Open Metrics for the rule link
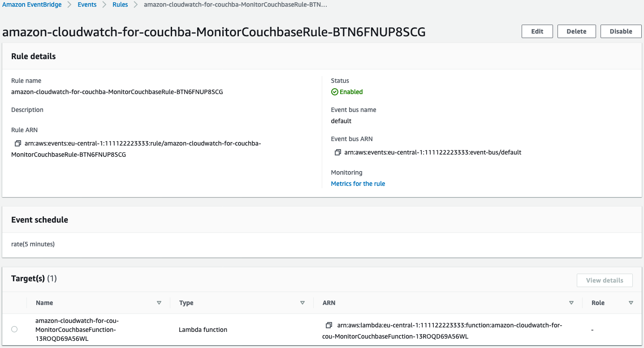The image size is (644, 348). [358, 184]
